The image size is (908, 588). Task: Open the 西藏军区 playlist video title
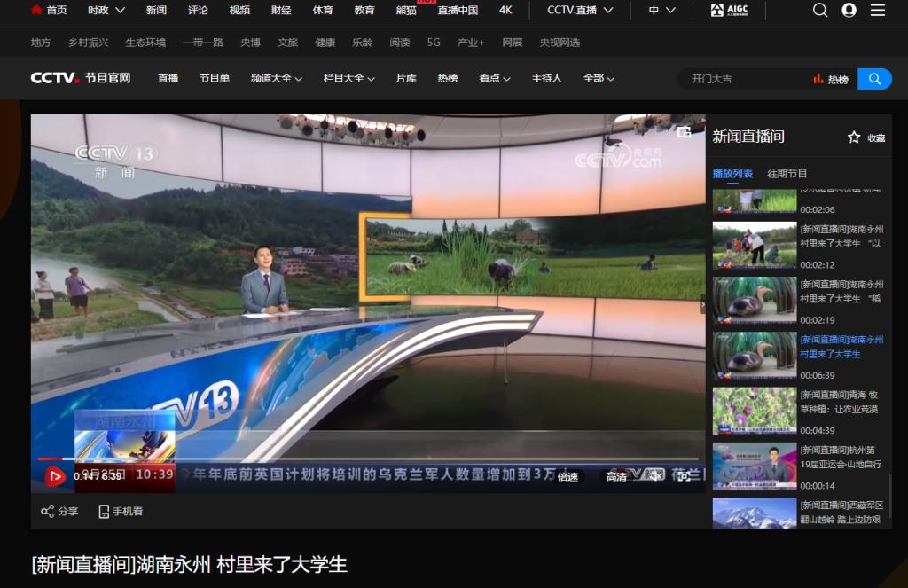(842, 512)
